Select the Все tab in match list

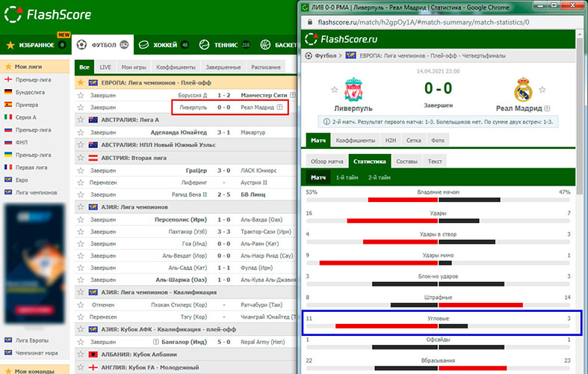tap(84, 67)
